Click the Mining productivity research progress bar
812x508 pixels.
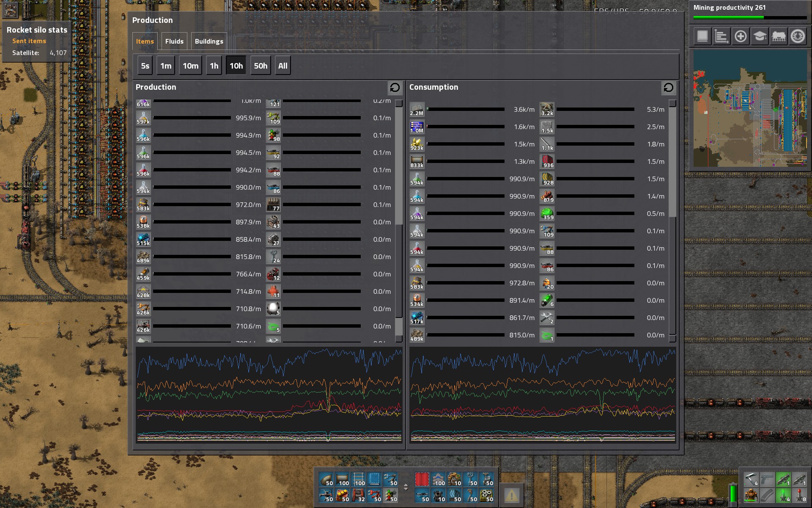750,18
